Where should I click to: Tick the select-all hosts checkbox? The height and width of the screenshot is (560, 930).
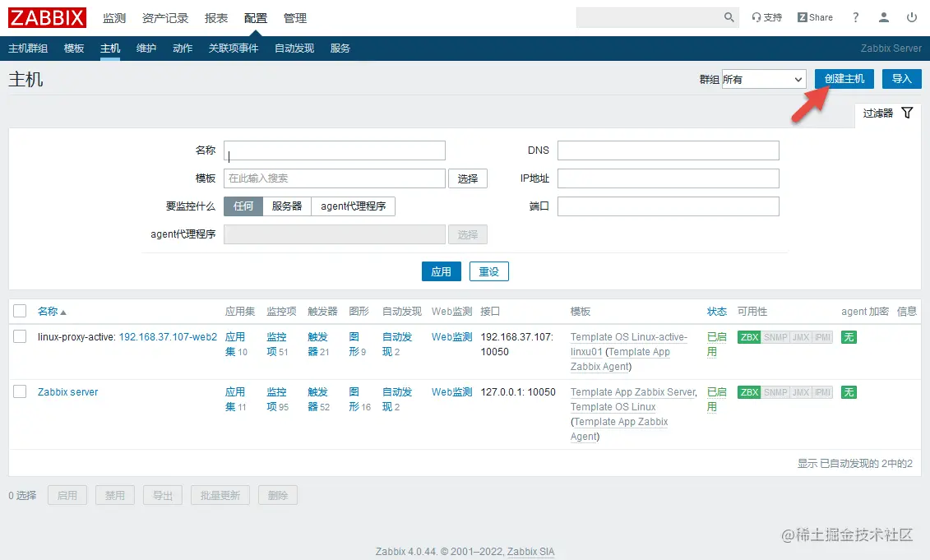coord(20,311)
